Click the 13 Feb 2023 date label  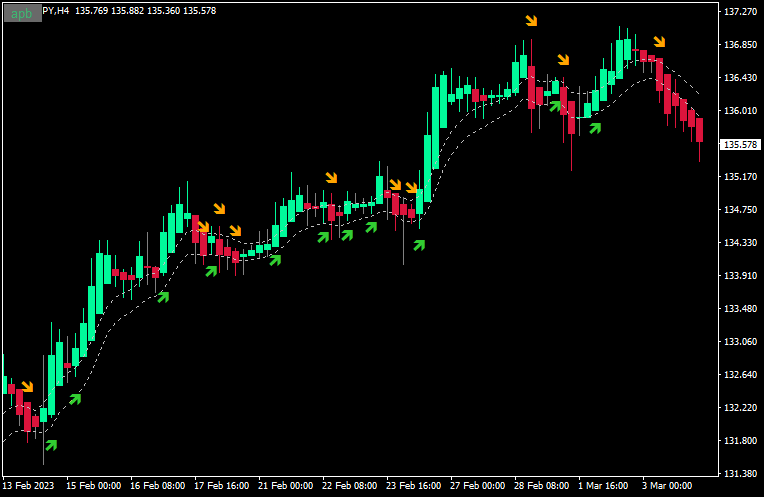28,486
